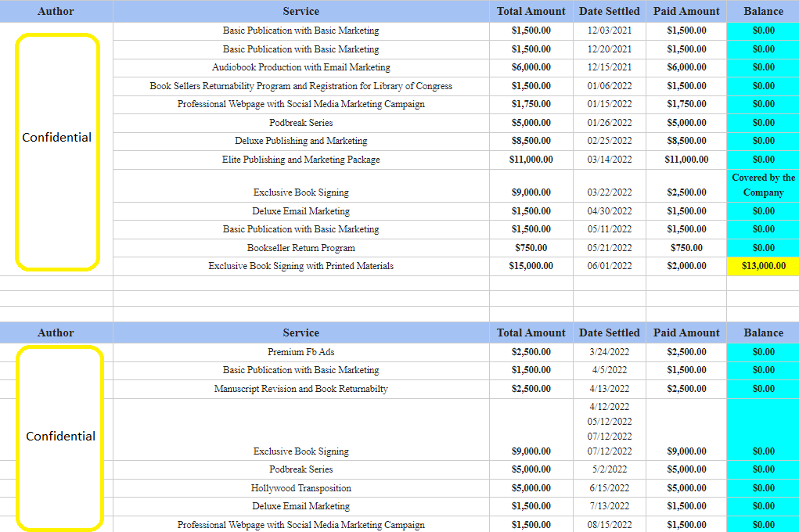
Task: Click the $2,000.00 paid amount cell
Action: point(686,266)
